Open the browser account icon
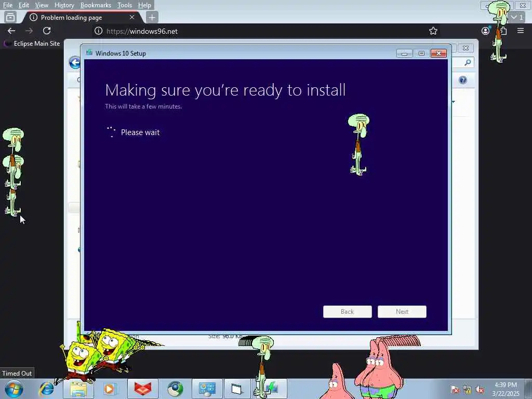 coord(486,31)
